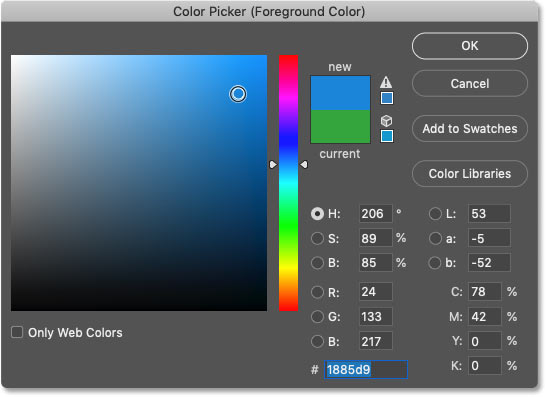Click the hex color input field
The width and height of the screenshot is (546, 397).
click(366, 369)
